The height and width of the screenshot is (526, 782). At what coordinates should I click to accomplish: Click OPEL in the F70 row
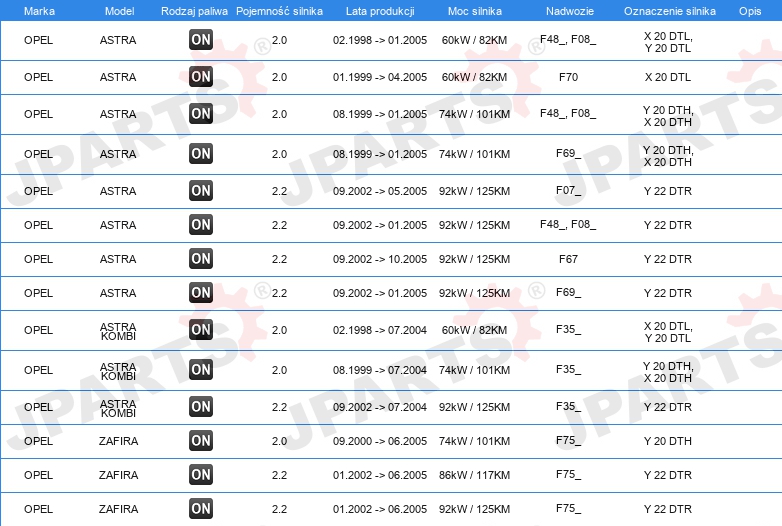38,77
